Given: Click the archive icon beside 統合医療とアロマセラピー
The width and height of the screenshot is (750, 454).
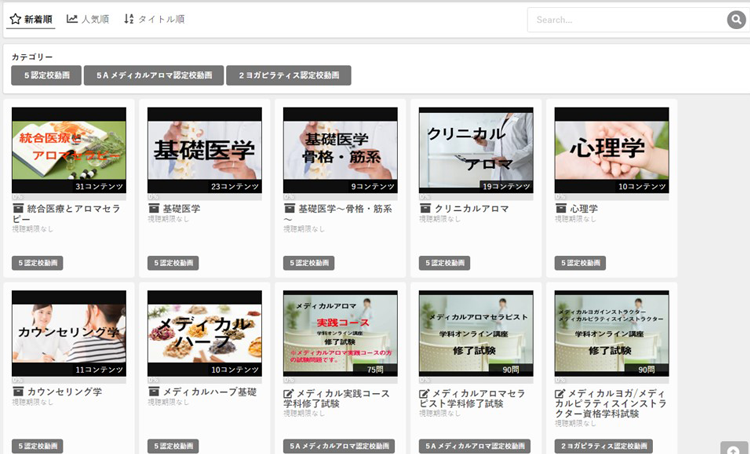Looking at the screenshot, I should pos(18,209).
